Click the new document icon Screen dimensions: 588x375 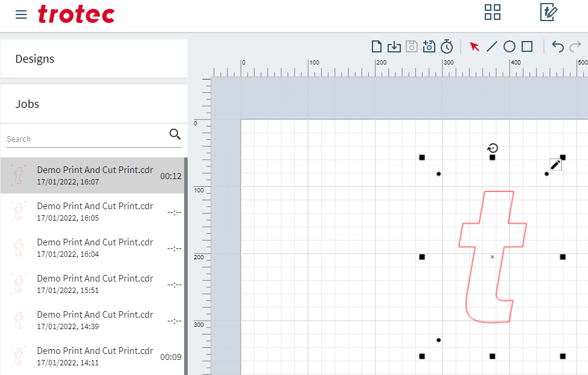377,46
